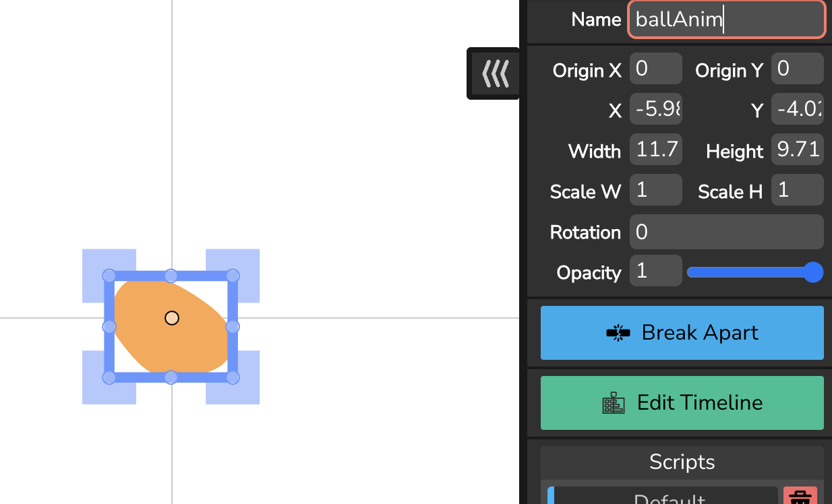Click the Origin Y value field

pos(798,69)
